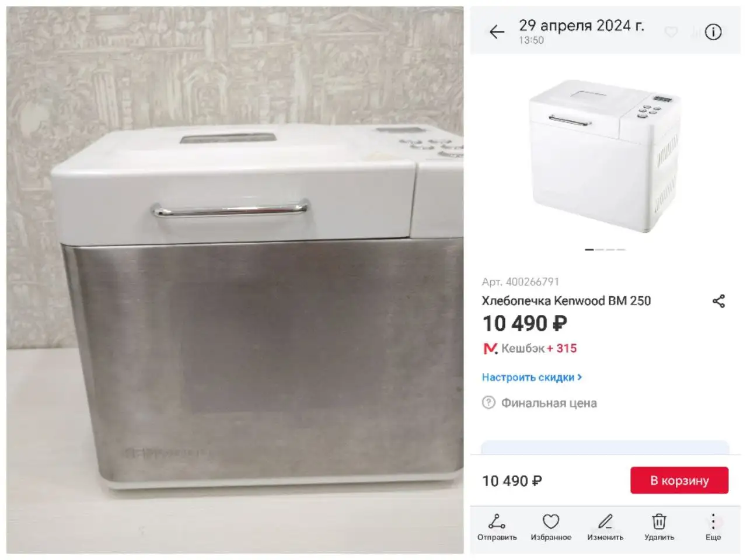747x560 pixels.
Task: Select the Хлебопечка Kenwood BM 250 title
Action: coord(566,301)
